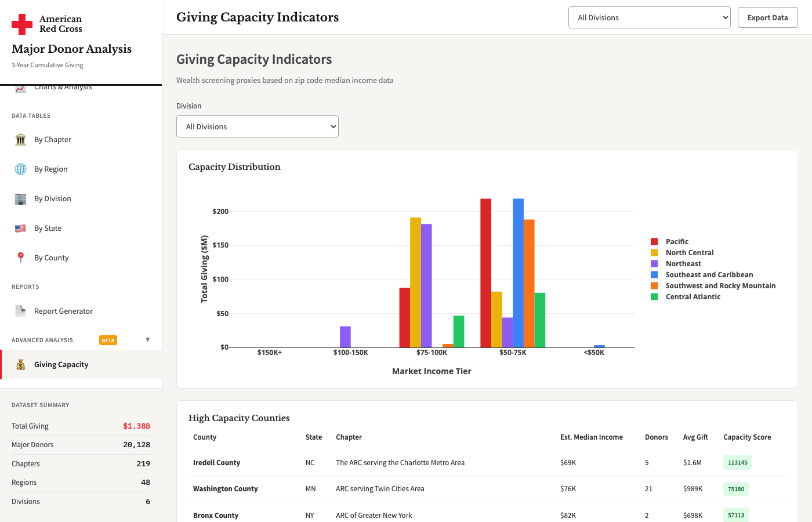Open the Report Generator page
Image resolution: width=812 pixels, height=522 pixels.
point(81,311)
